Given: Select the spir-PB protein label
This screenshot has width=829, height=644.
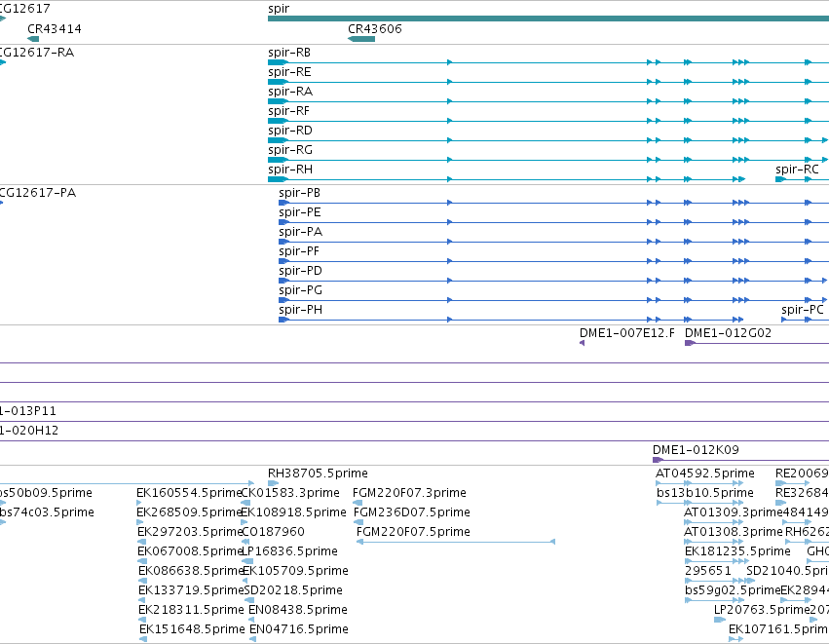Looking at the screenshot, I should pyautogui.click(x=299, y=193).
